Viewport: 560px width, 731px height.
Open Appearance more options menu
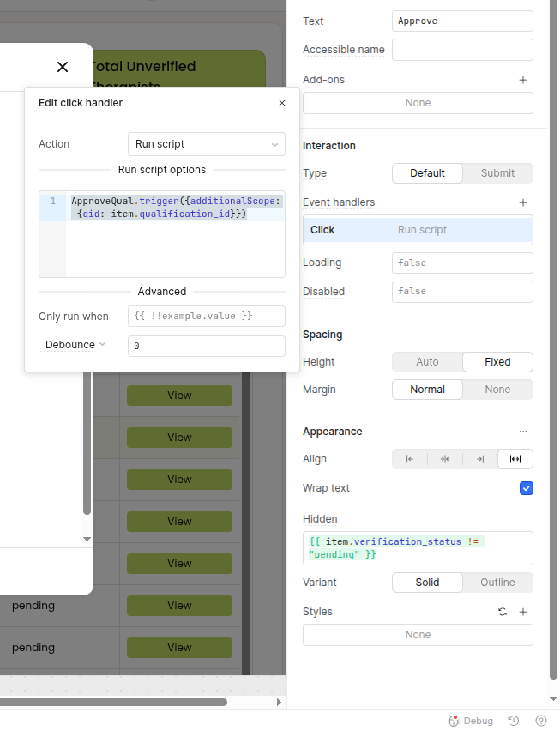(x=522, y=432)
